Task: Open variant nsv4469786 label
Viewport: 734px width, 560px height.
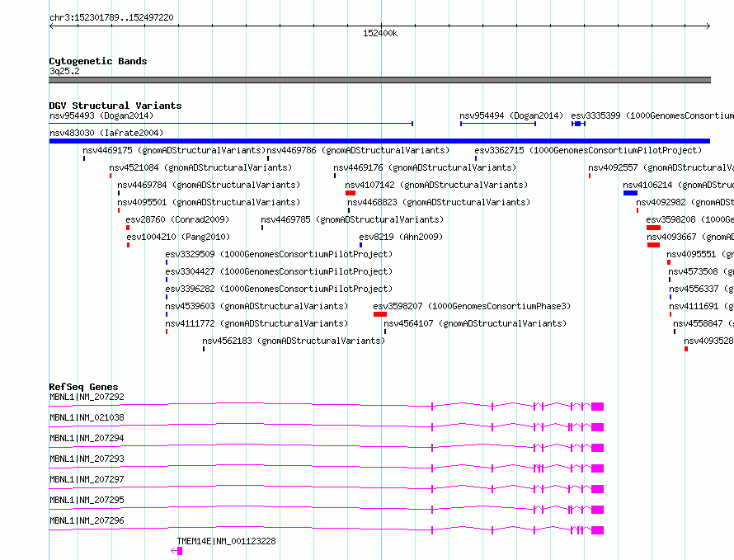Action: [x=358, y=150]
